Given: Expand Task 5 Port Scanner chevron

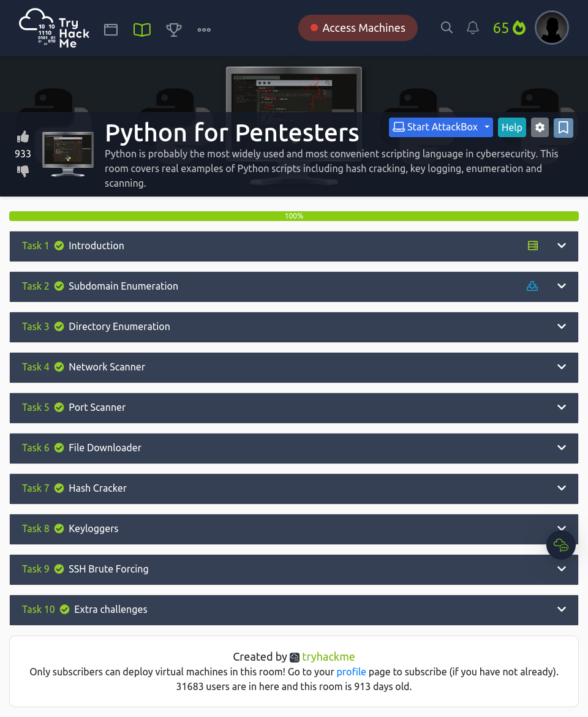Looking at the screenshot, I should pyautogui.click(x=562, y=407).
